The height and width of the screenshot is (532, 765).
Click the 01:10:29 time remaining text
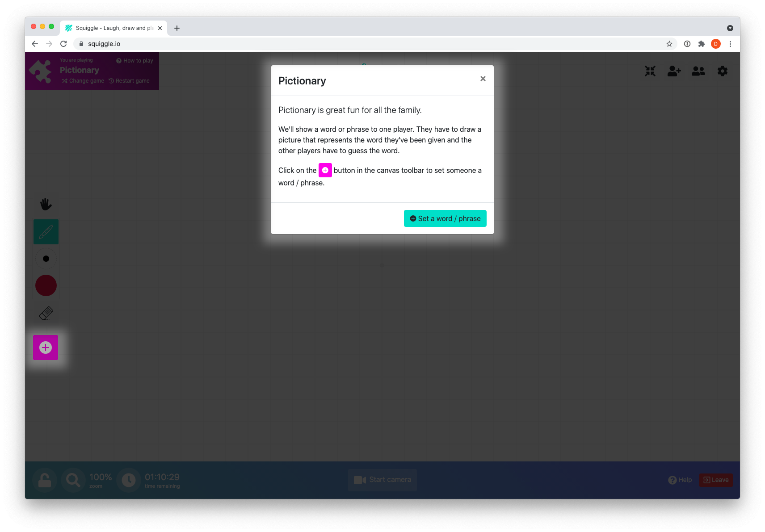click(162, 477)
